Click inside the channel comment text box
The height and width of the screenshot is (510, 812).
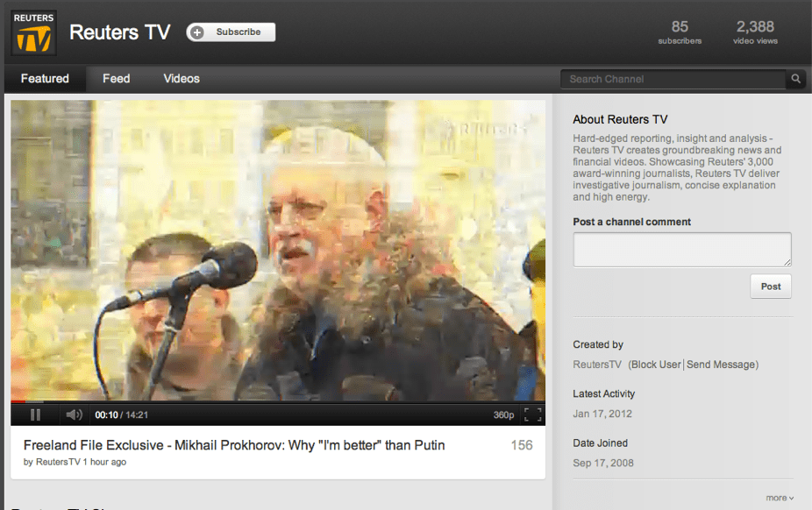tap(682, 250)
